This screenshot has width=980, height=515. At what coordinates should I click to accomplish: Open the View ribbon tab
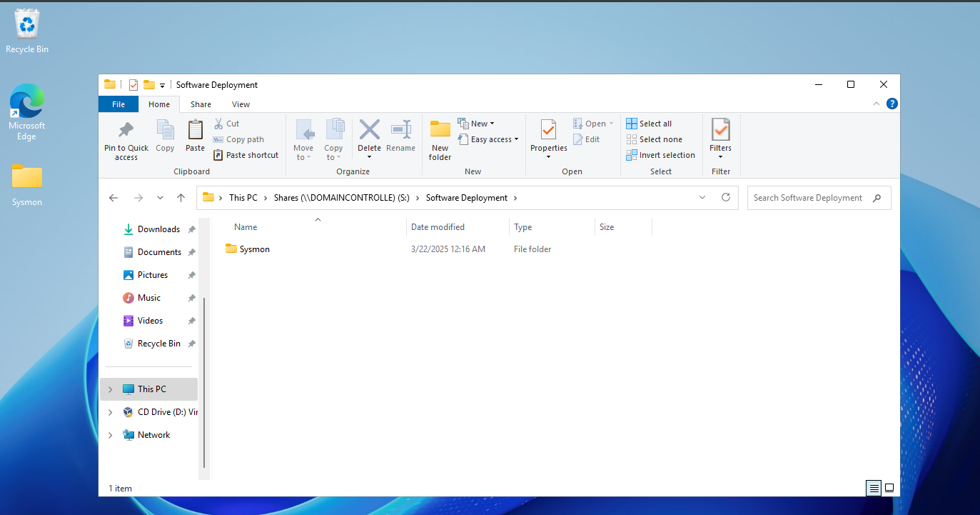tap(241, 104)
